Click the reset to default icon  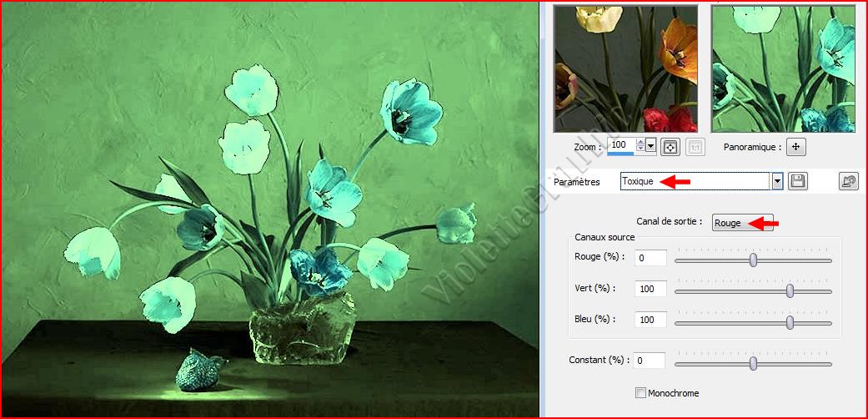[848, 181]
